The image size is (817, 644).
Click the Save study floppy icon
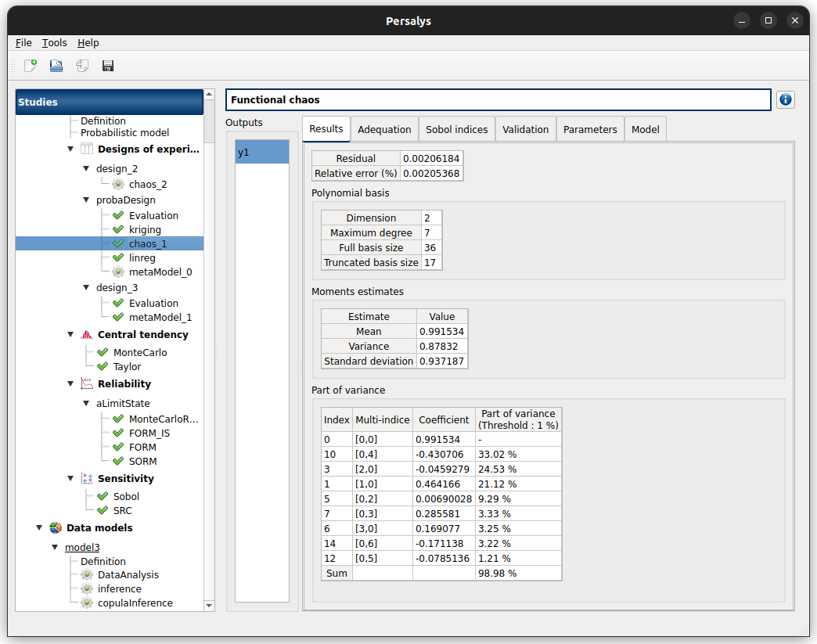(x=108, y=66)
